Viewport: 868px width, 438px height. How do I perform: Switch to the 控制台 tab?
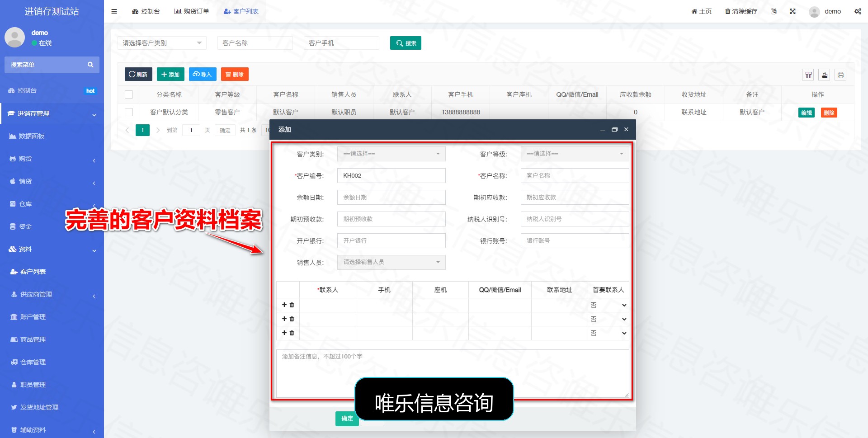146,11
